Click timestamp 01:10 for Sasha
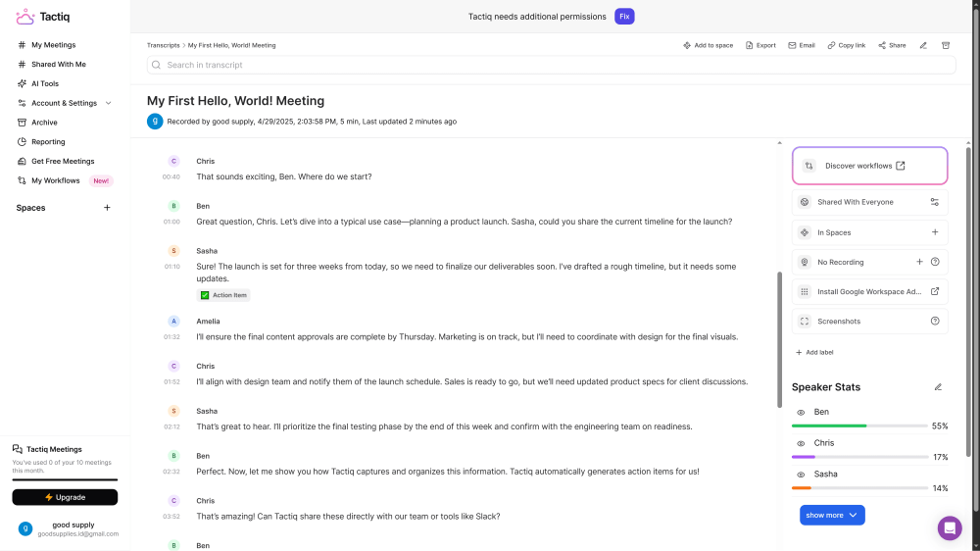The image size is (980, 551). point(171,267)
